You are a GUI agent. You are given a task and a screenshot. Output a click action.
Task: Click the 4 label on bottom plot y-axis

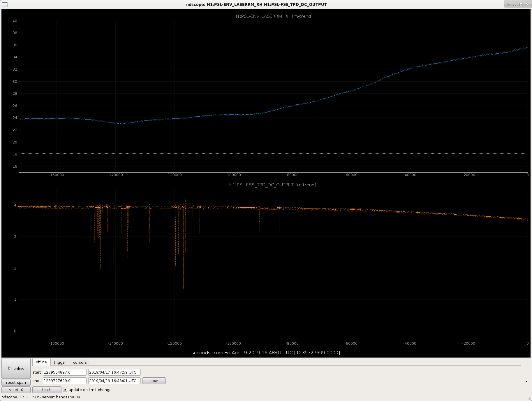tap(15, 205)
